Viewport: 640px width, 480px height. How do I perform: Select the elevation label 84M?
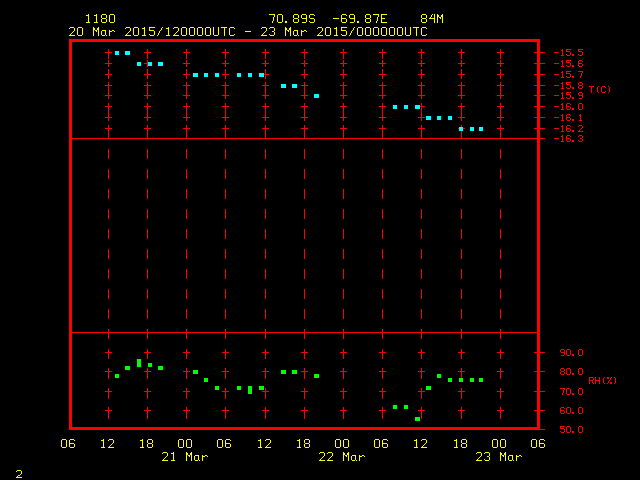(x=432, y=19)
